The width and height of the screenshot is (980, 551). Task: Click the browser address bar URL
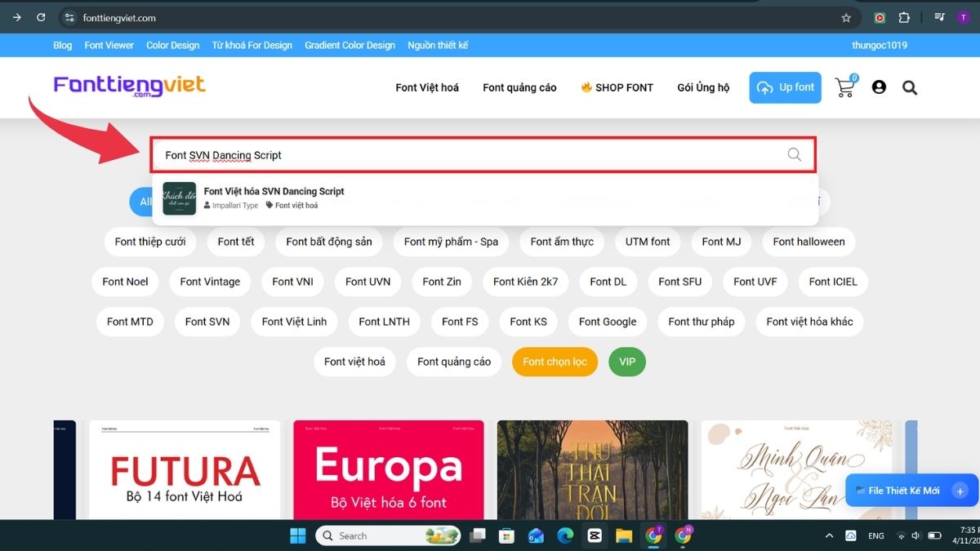pos(119,18)
